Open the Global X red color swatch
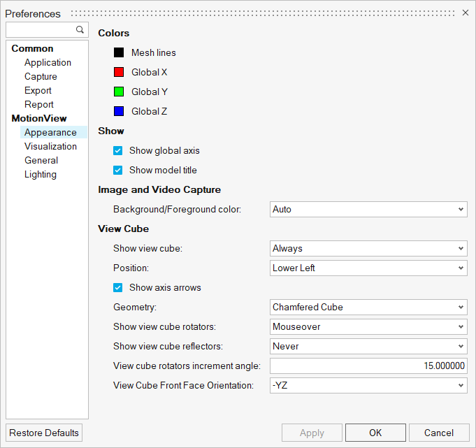 pos(119,72)
